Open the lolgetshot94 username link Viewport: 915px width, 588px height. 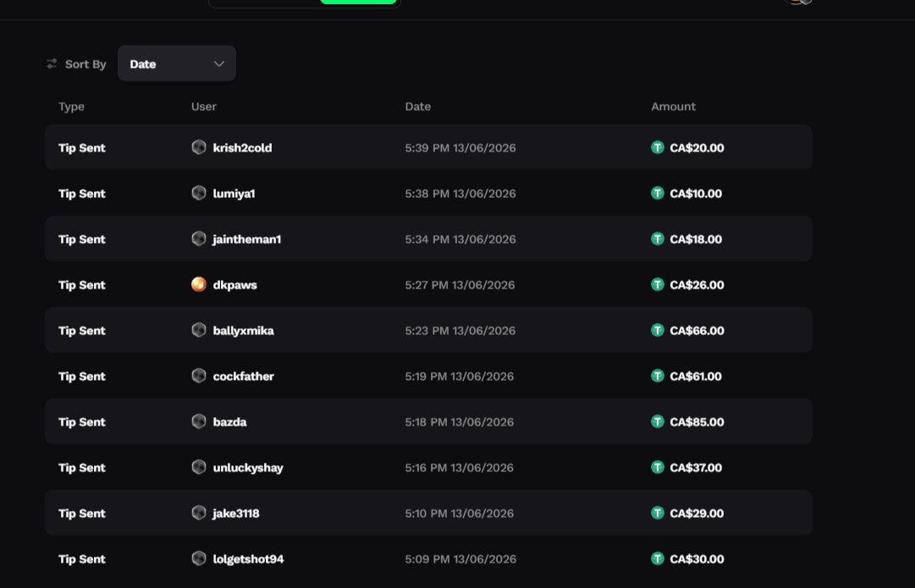coord(249,559)
